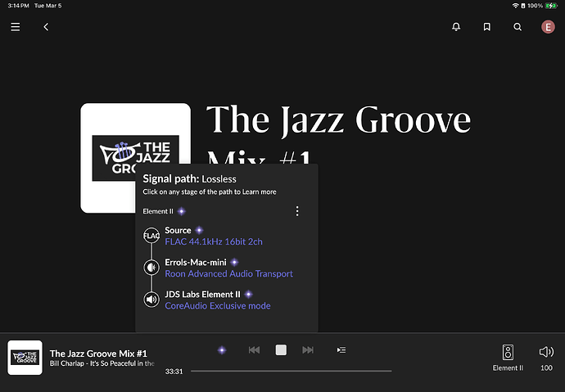This screenshot has height=392, width=565.
Task: Go back with the left chevron
Action: click(46, 27)
